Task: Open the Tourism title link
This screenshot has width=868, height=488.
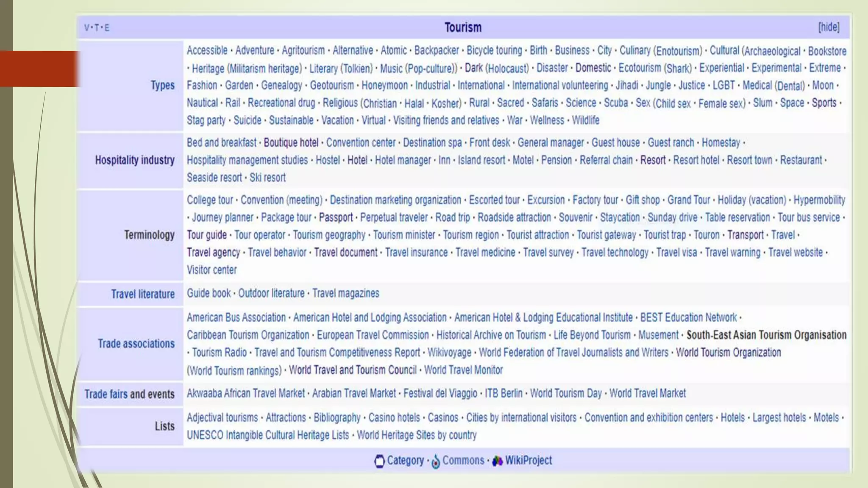Action: click(463, 28)
